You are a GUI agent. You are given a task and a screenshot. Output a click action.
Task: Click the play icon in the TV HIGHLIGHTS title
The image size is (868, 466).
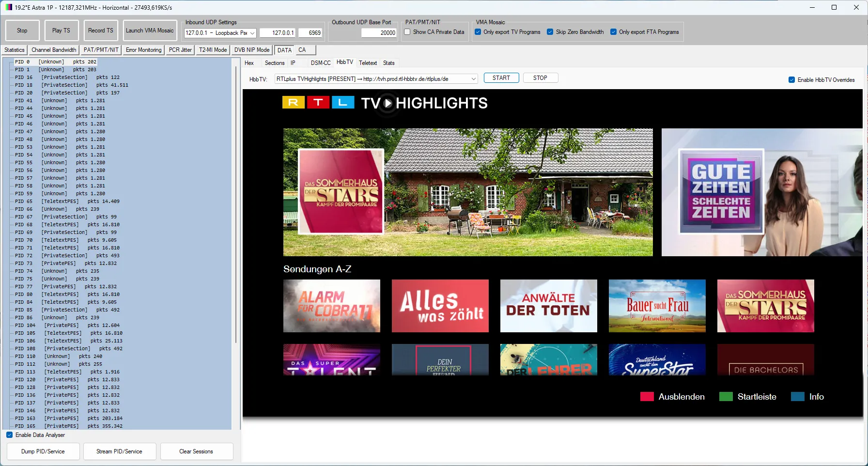point(387,103)
